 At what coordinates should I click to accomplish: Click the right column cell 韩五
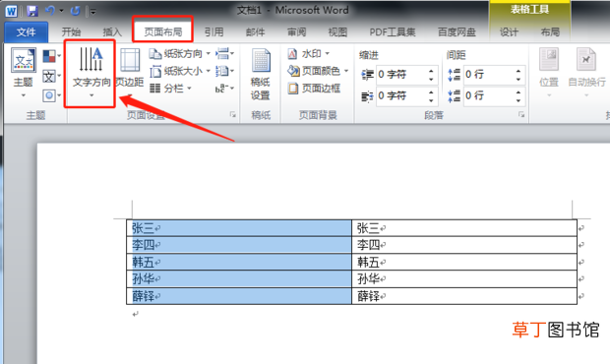coord(464,262)
